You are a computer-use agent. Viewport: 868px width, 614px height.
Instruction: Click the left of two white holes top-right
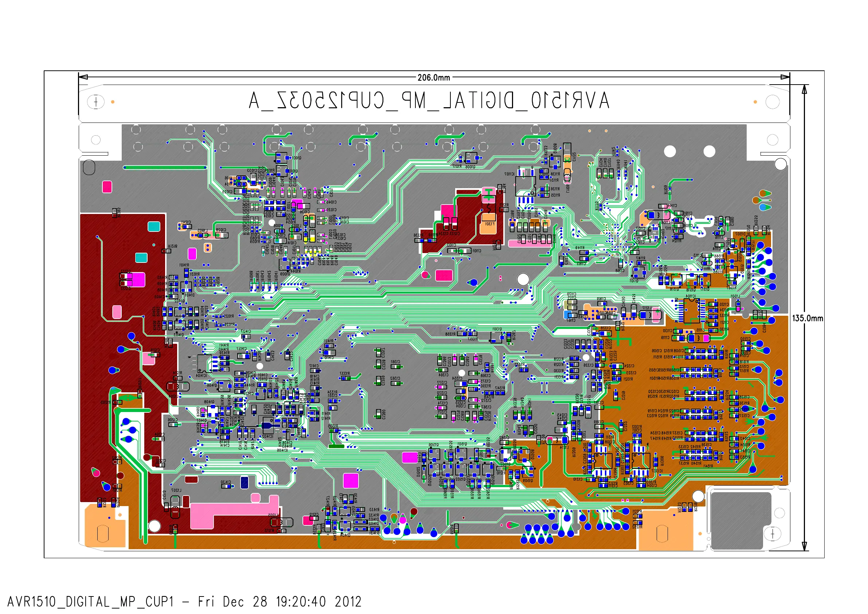click(x=669, y=151)
